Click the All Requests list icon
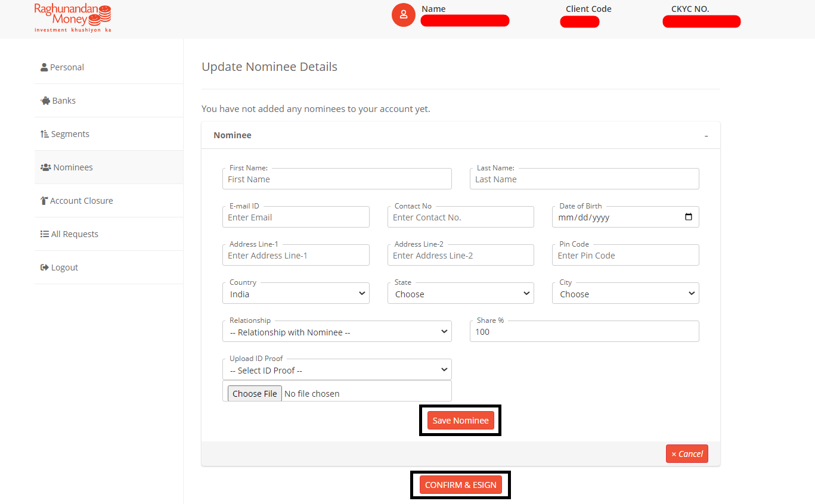The width and height of the screenshot is (815, 504). point(45,234)
